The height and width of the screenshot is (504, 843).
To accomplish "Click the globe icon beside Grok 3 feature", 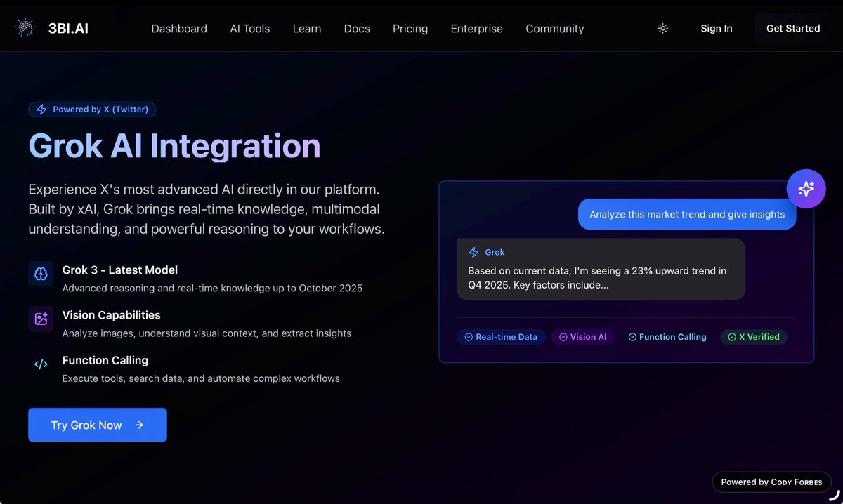I will click(41, 274).
